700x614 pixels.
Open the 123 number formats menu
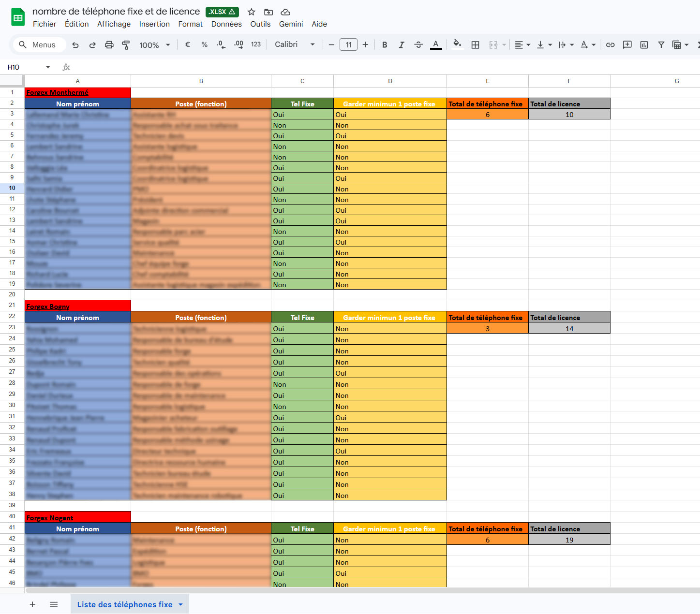(256, 44)
